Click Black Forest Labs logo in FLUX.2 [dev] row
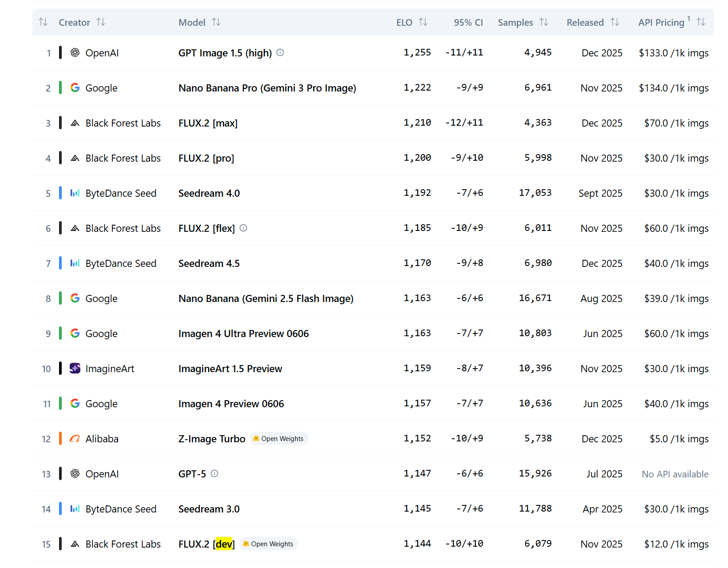The height and width of the screenshot is (568, 728). (75, 544)
